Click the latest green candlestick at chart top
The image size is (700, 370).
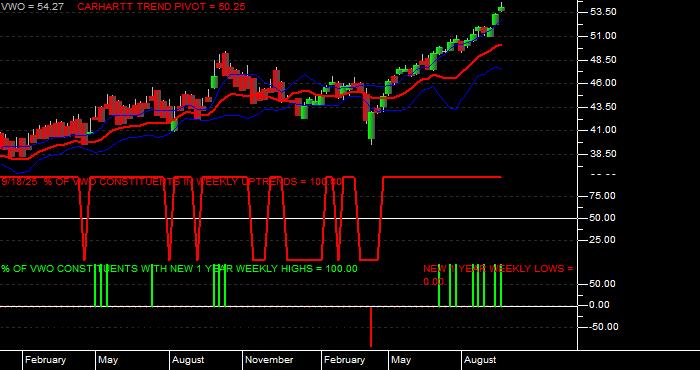pyautogui.click(x=501, y=8)
